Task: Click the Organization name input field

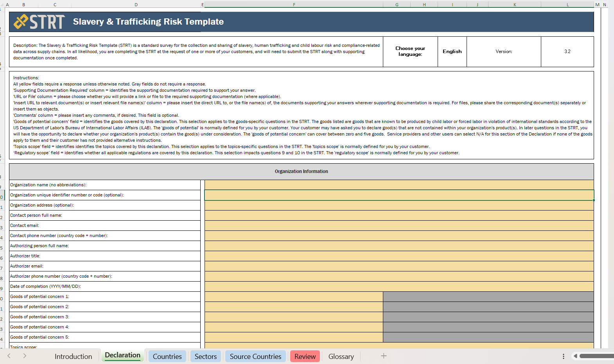Action: coord(399,185)
